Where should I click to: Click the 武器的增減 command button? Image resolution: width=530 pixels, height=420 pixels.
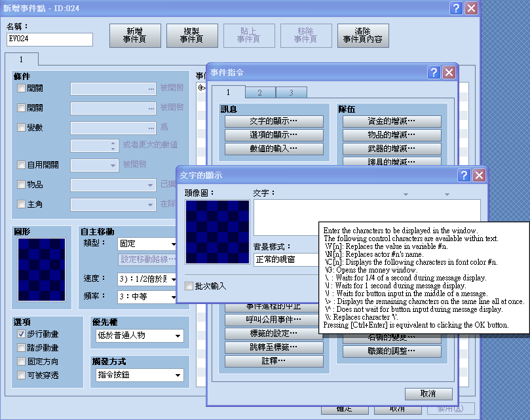pyautogui.click(x=392, y=149)
